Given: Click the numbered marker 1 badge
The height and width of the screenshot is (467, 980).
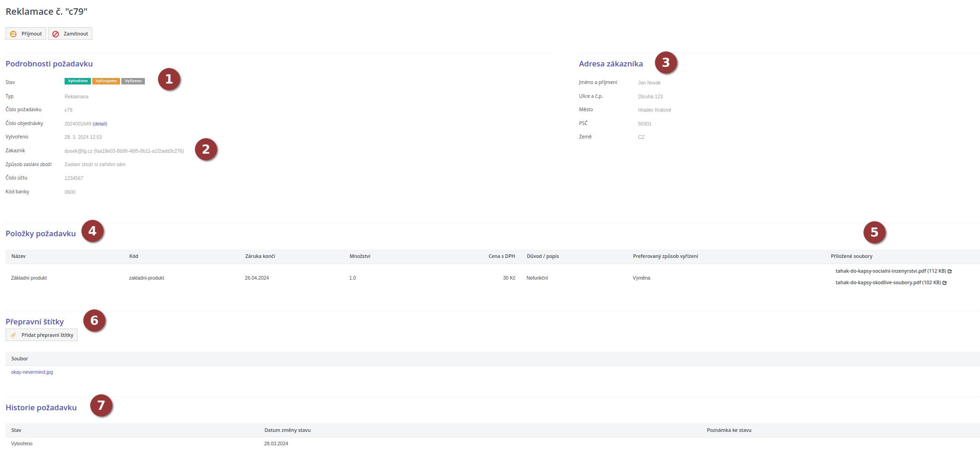Looking at the screenshot, I should 169,79.
